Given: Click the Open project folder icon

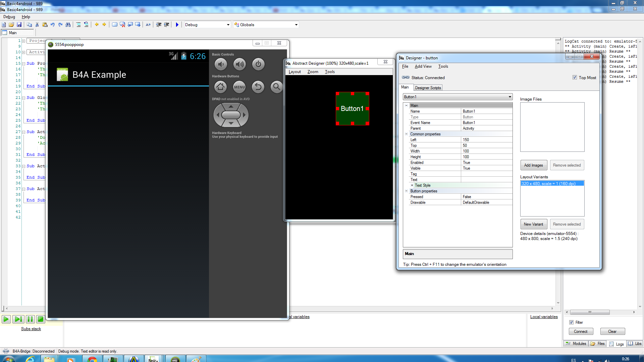Looking at the screenshot, I should click(11, 24).
